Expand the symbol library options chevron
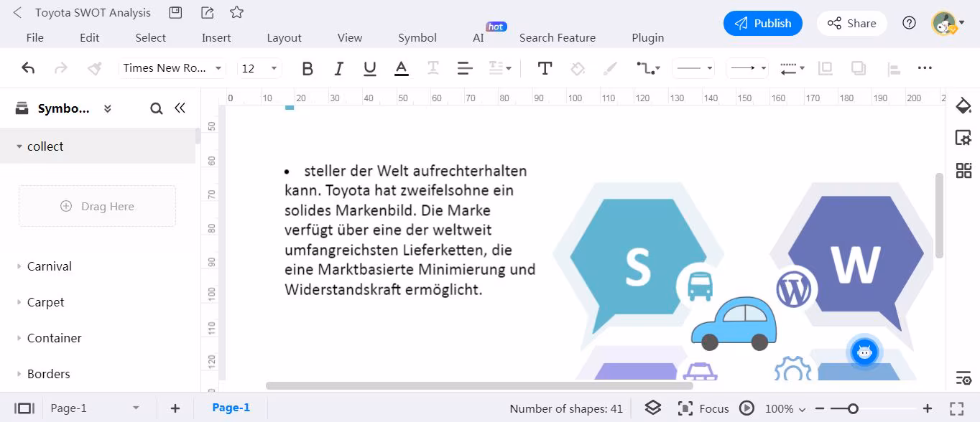 click(108, 108)
